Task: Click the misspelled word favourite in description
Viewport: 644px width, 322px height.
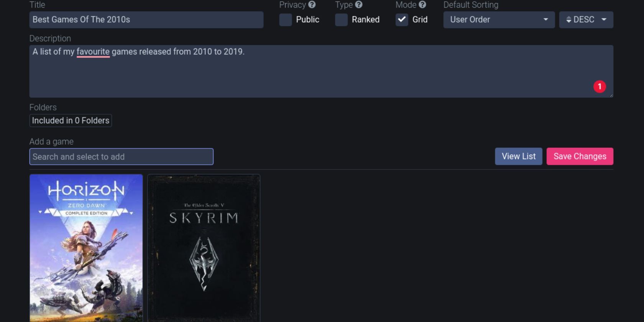Action: coord(93,52)
